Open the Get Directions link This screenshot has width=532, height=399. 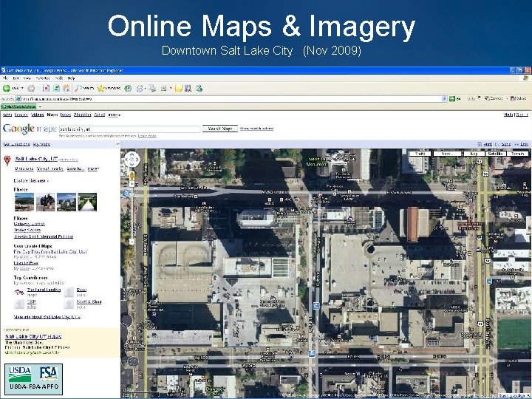pyautogui.click(x=16, y=144)
